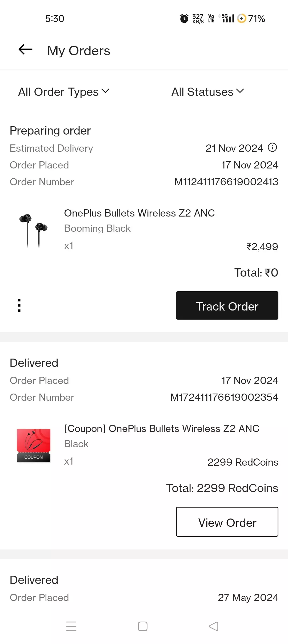Tap the estimated delivery info icon
Image resolution: width=288 pixels, height=644 pixels.
click(272, 147)
